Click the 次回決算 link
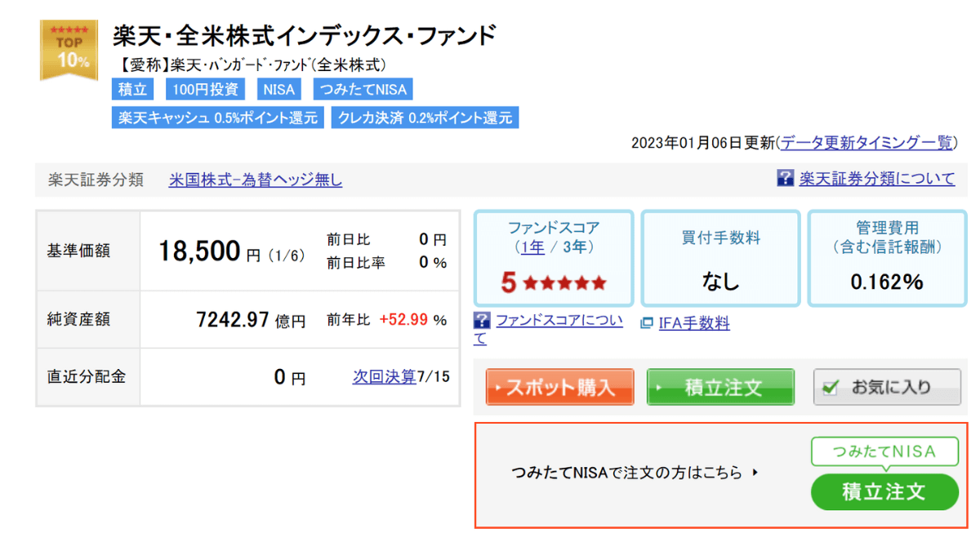 click(x=385, y=377)
